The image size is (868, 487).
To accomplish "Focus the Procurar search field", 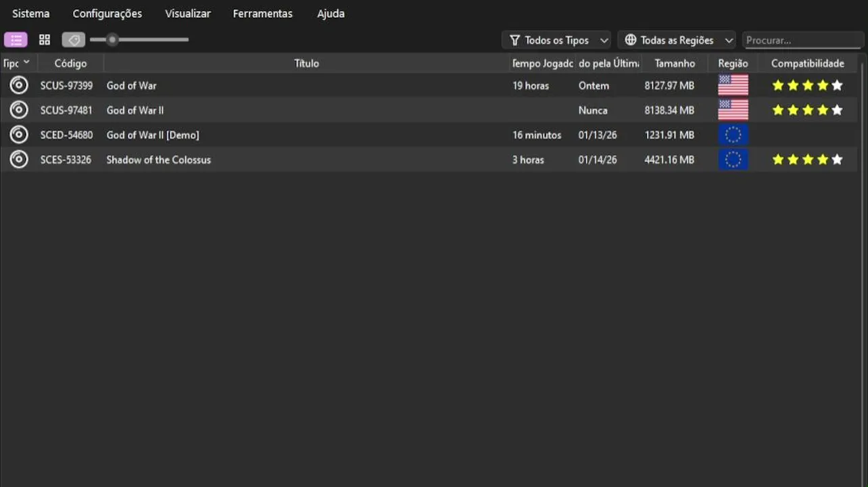I will pos(803,40).
